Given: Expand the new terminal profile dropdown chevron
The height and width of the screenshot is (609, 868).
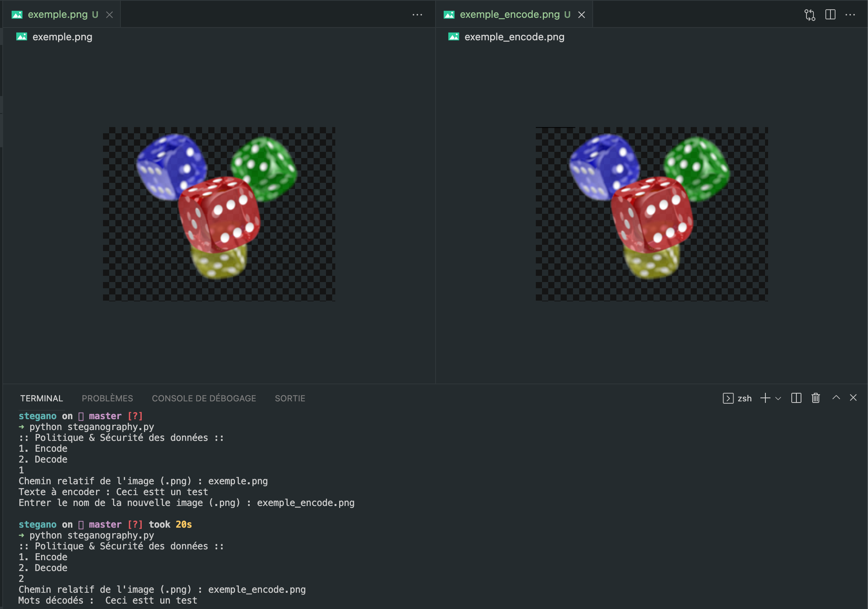Looking at the screenshot, I should point(778,398).
